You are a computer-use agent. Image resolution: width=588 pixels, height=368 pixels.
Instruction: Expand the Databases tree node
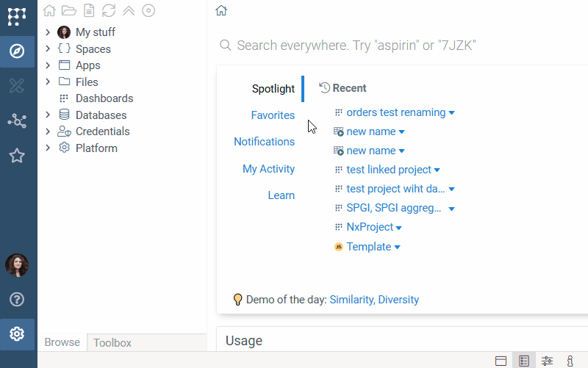pyautogui.click(x=48, y=115)
